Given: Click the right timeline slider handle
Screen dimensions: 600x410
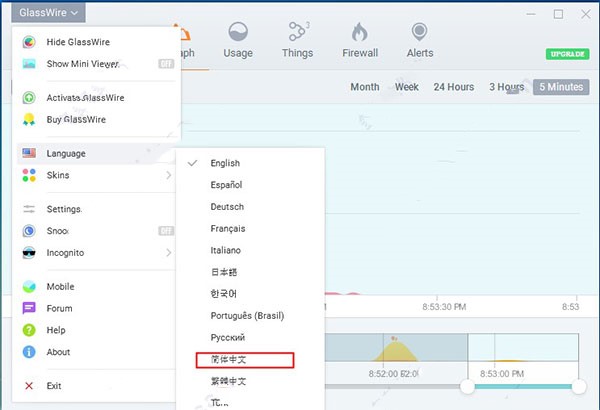Looking at the screenshot, I should (578, 386).
